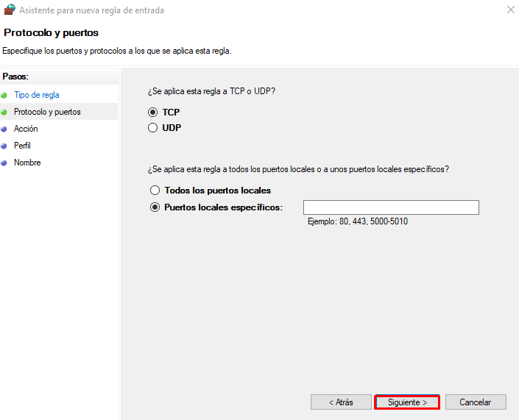This screenshot has height=420, width=519.
Task: Go to the Tipo de regla step
Action: tap(37, 95)
